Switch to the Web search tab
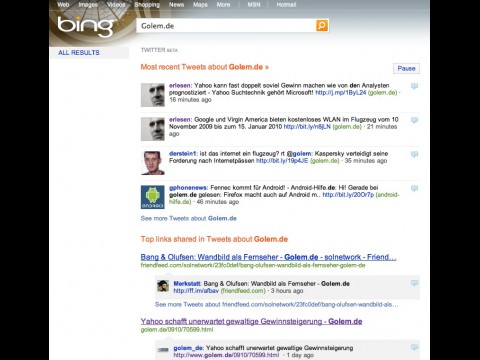The width and height of the screenshot is (480, 360). (63, 5)
